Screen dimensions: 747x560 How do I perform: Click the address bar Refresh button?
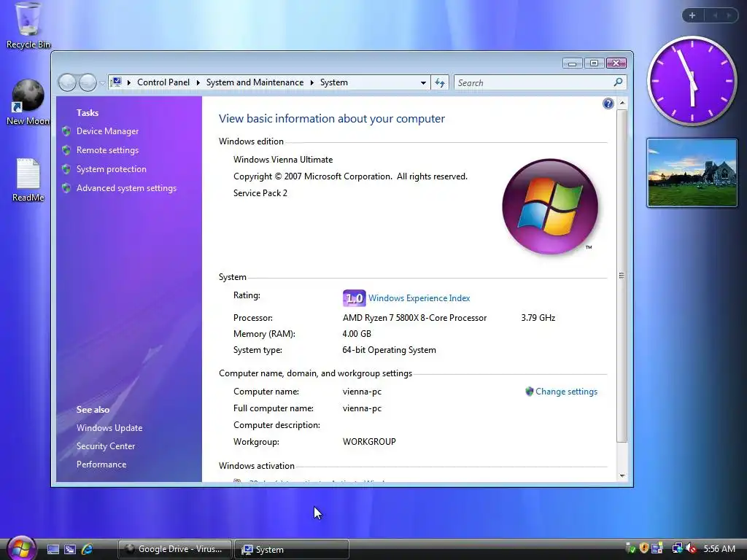pyautogui.click(x=440, y=83)
